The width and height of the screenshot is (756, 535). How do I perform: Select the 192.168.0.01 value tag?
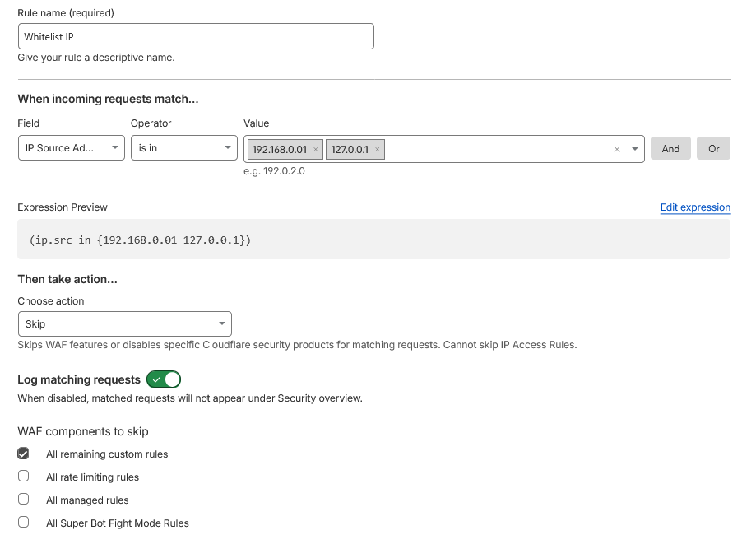click(x=279, y=150)
